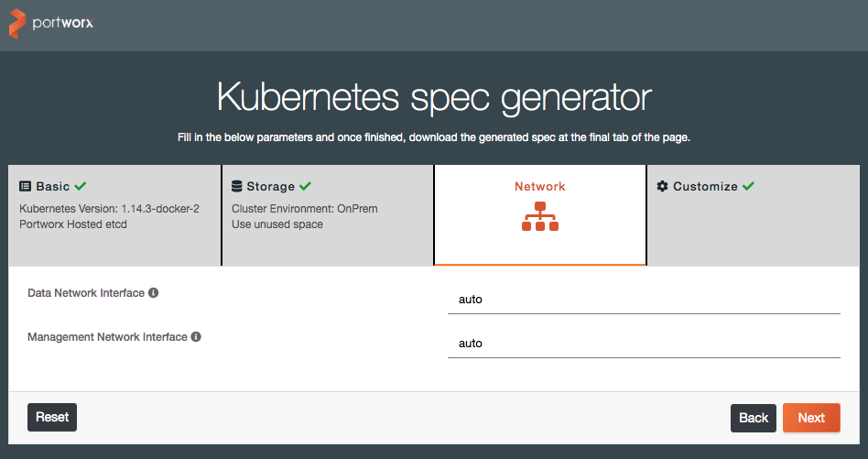The image size is (868, 459).
Task: Select the Network tab label
Action: point(539,187)
